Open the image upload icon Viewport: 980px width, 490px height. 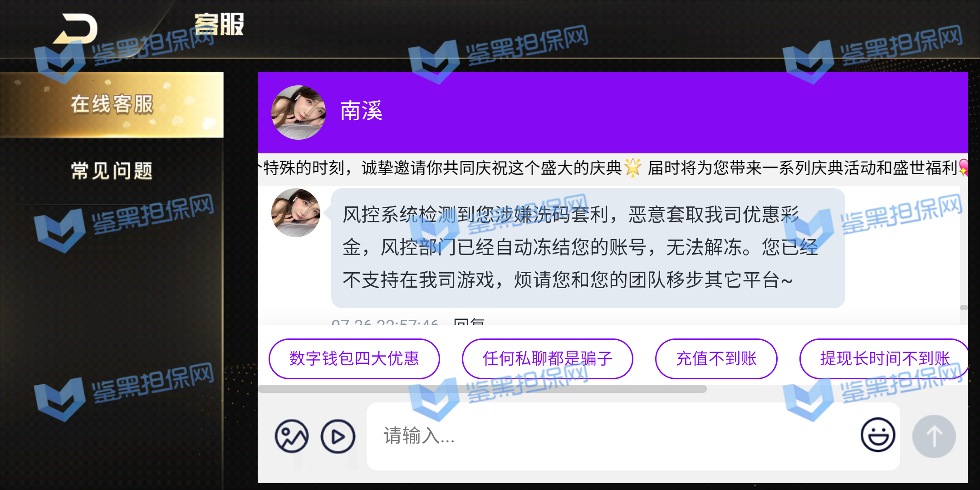[291, 436]
